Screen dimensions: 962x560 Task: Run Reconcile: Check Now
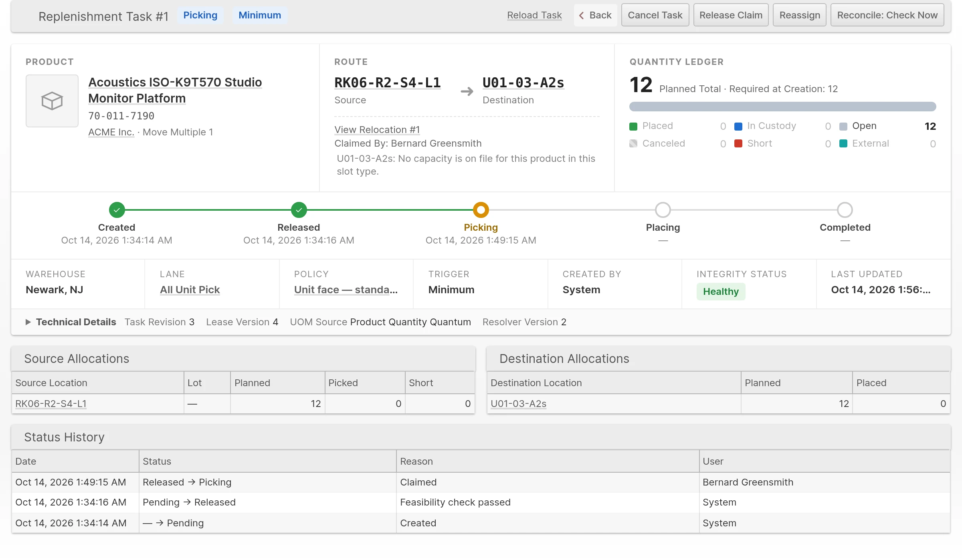(x=887, y=15)
